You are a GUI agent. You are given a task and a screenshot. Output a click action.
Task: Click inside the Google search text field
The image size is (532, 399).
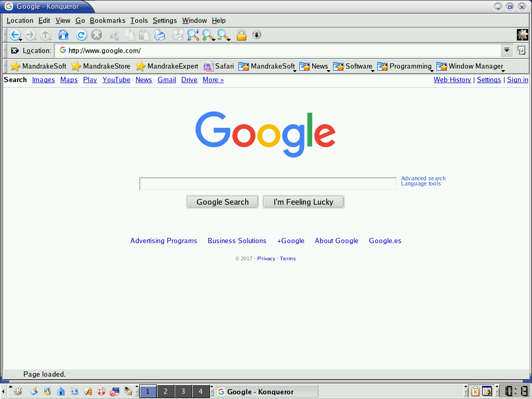[x=268, y=184]
